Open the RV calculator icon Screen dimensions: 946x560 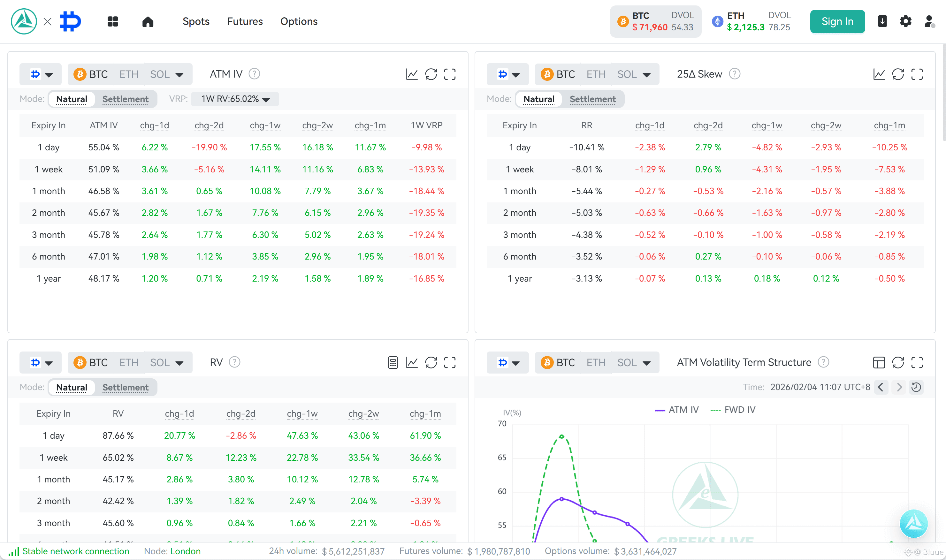(393, 363)
